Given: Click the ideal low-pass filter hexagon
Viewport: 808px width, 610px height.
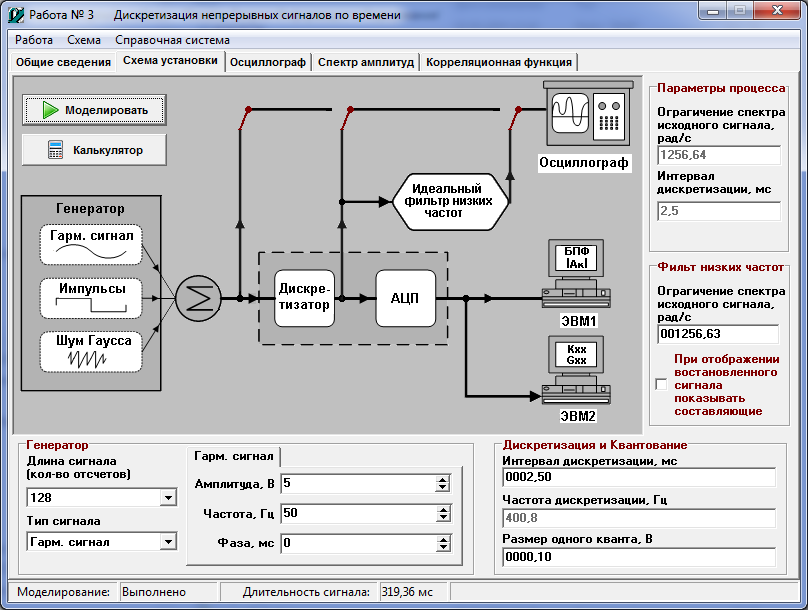Looking at the screenshot, I should 448,201.
